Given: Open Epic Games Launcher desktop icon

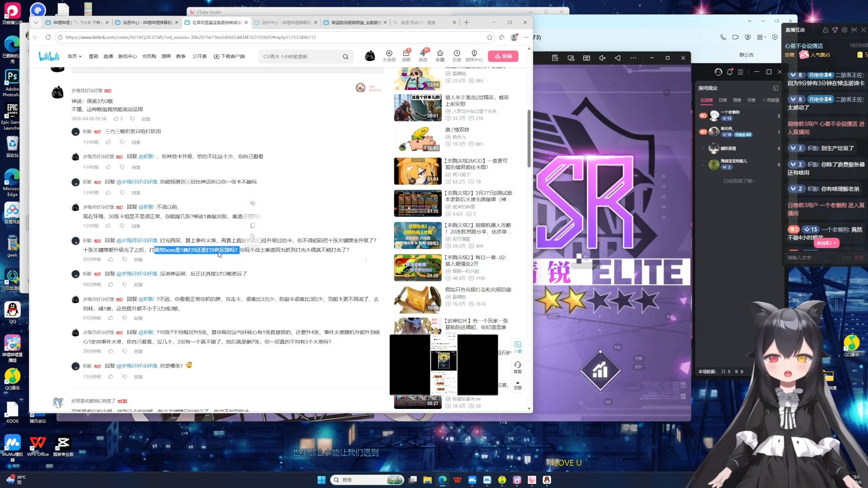Looking at the screenshot, I should tap(12, 116).
